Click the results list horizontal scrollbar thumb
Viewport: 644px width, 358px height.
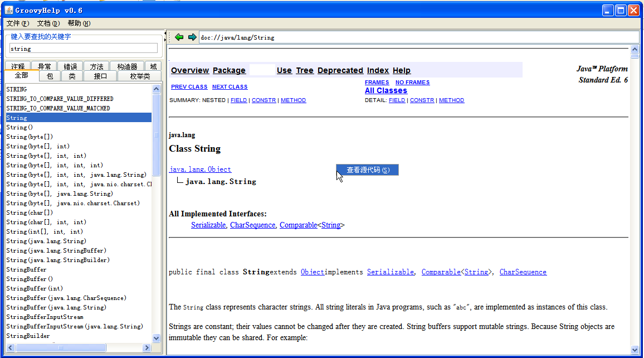[61, 348]
